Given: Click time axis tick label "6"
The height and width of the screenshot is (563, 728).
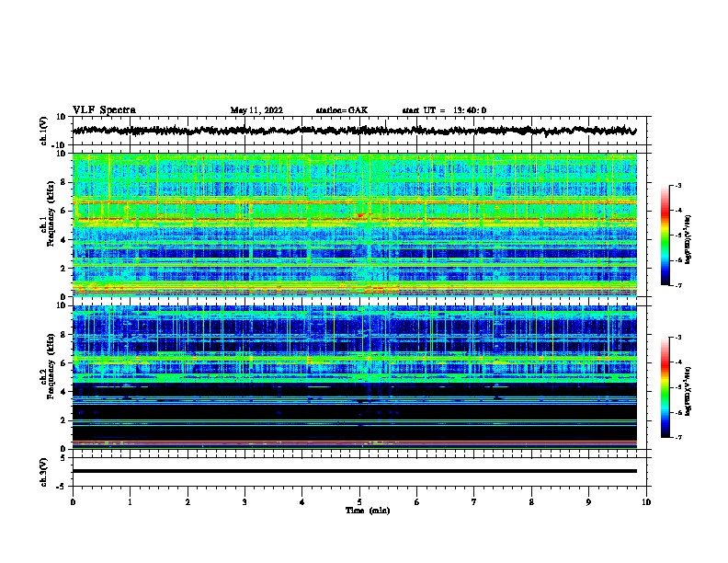Looking at the screenshot, I should pyautogui.click(x=417, y=502).
